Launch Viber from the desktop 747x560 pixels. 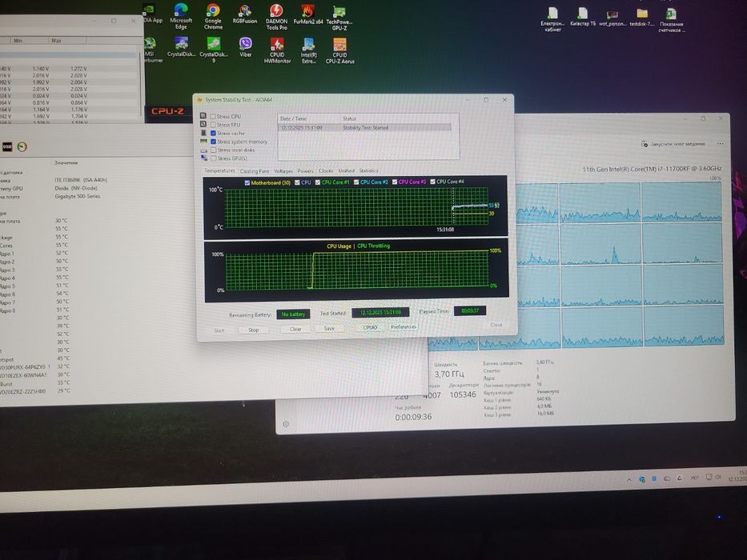tap(245, 47)
